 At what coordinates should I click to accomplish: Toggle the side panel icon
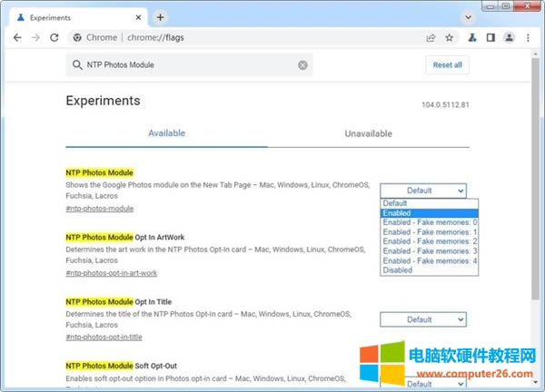pos(490,37)
